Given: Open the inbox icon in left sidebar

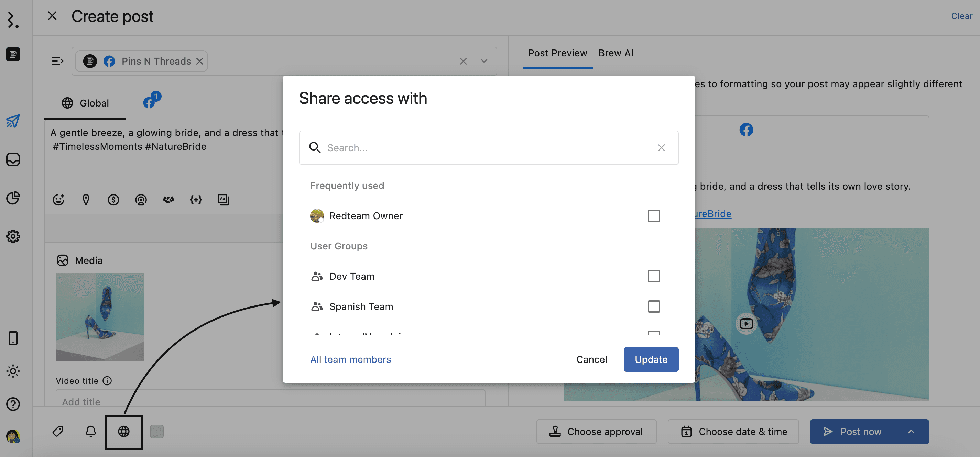Looking at the screenshot, I should [x=13, y=160].
